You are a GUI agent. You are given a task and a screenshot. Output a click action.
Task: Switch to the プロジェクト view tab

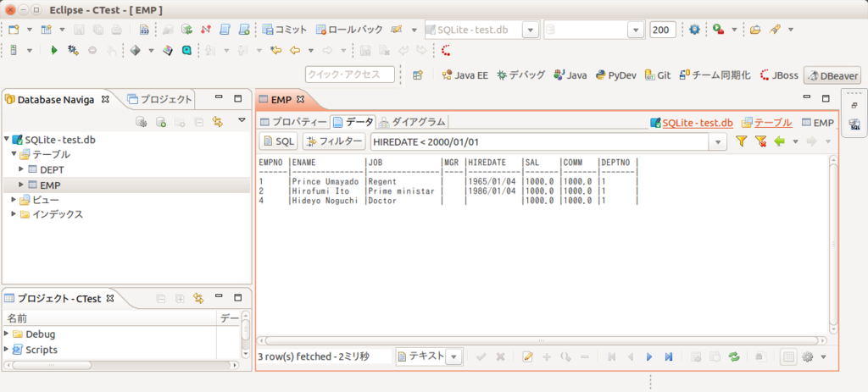[159, 100]
